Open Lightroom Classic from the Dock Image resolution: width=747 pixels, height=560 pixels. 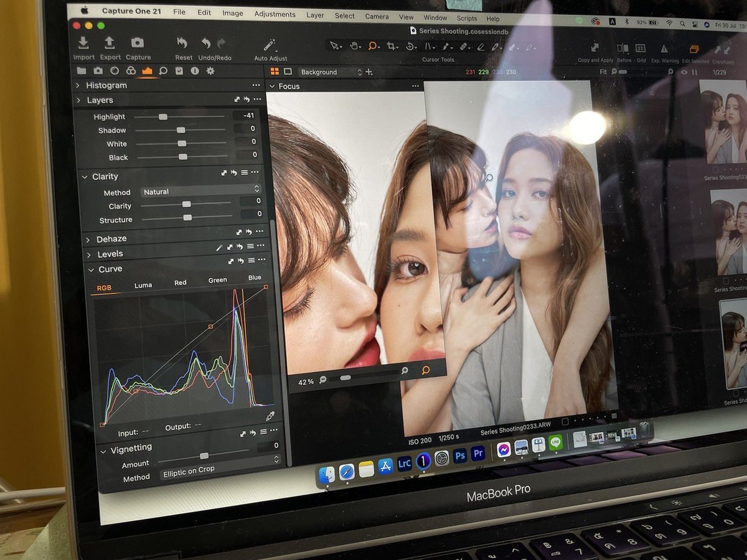(404, 462)
